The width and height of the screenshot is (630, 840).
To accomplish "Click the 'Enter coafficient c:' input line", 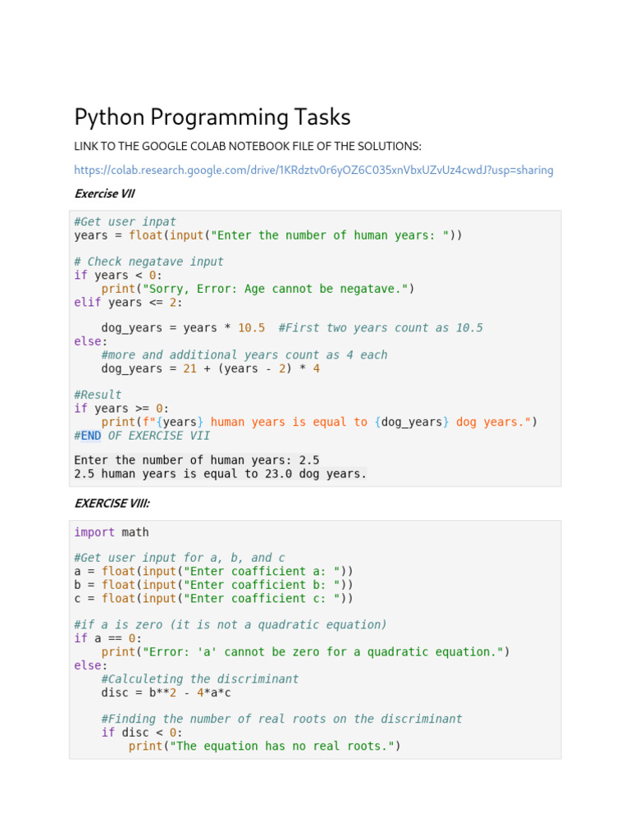I will click(x=214, y=599).
